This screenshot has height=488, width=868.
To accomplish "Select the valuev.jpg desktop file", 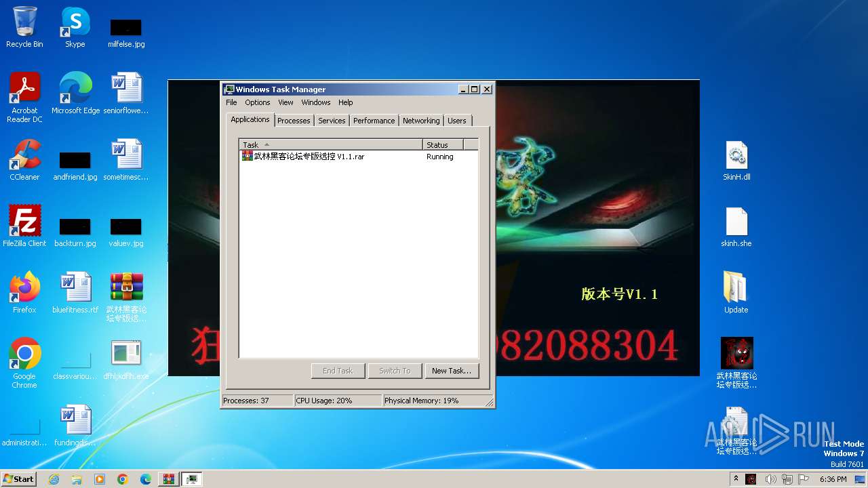I will [126, 232].
